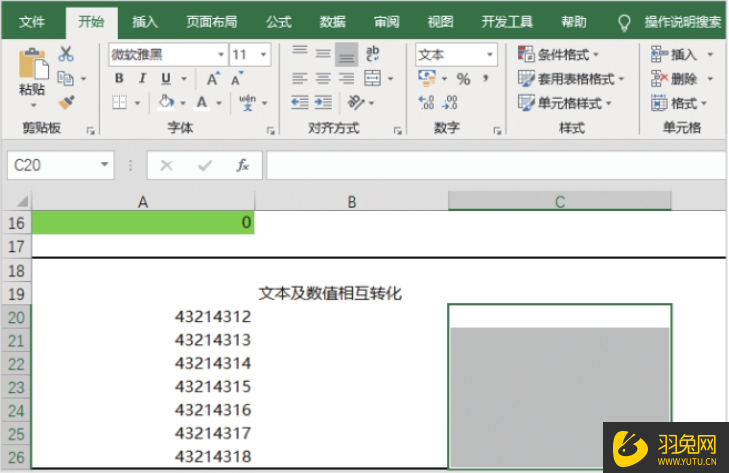Toggle Bottom Align vertical alignment

click(x=346, y=54)
